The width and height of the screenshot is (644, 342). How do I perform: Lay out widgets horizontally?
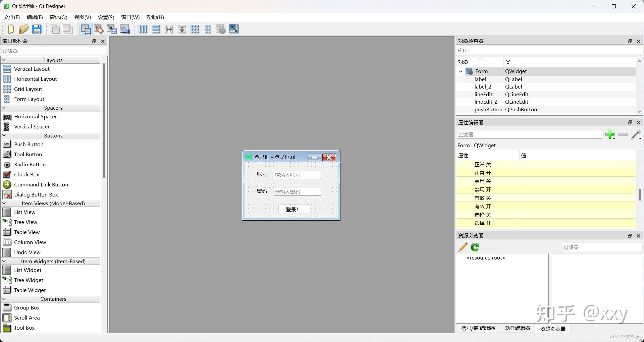pyautogui.click(x=143, y=29)
